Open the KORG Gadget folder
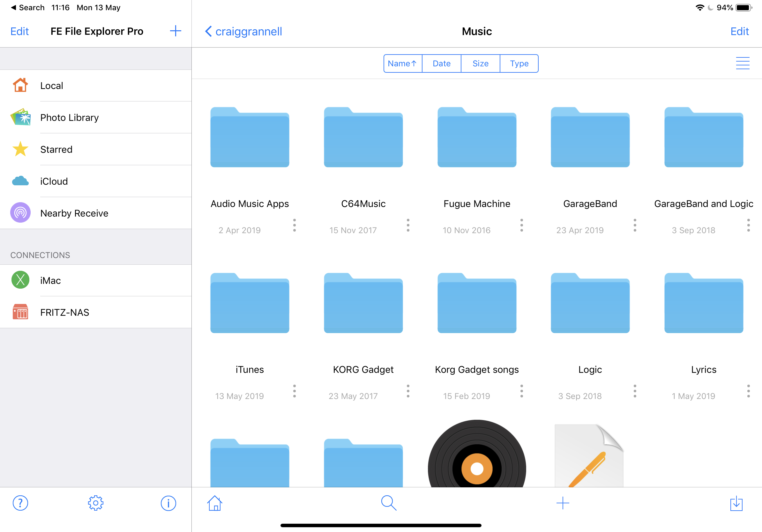This screenshot has height=532, width=762. coord(363,303)
